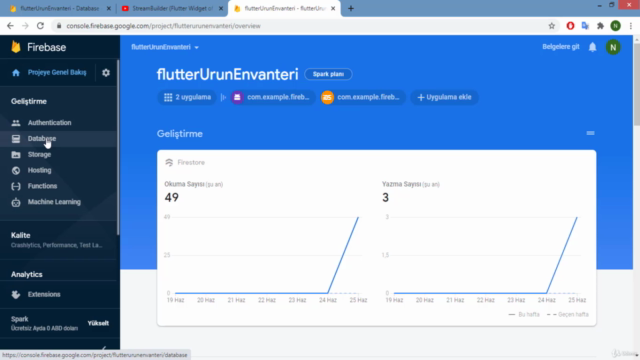The width and height of the screenshot is (640, 360).
Task: Click the Opera extension icon in toolbar
Action: [570, 26]
